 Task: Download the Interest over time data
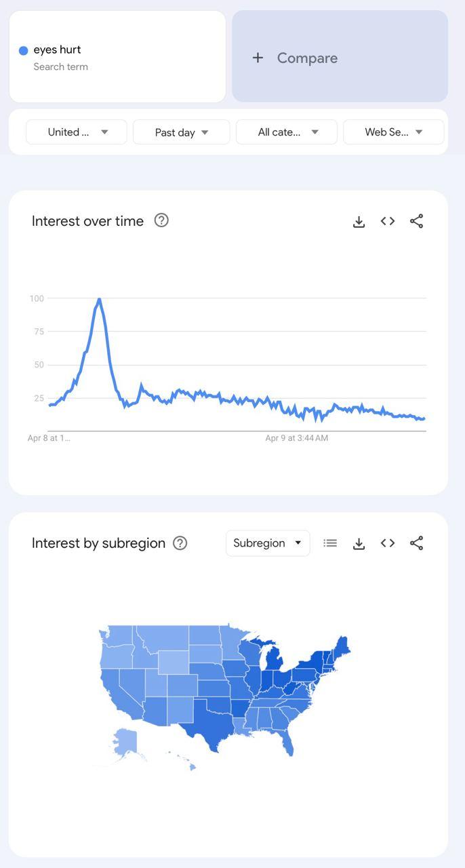coord(359,221)
